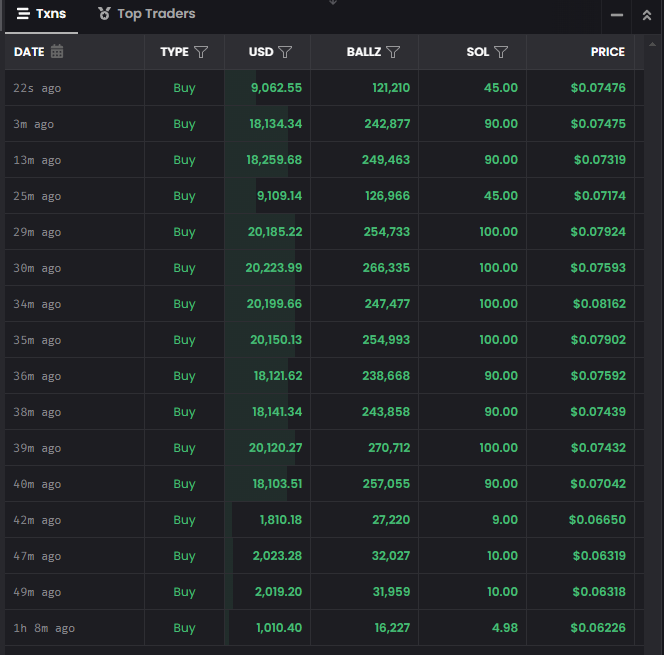The width and height of the screenshot is (664, 655).
Task: Click BALLZ amount 121,210
Action: (391, 88)
